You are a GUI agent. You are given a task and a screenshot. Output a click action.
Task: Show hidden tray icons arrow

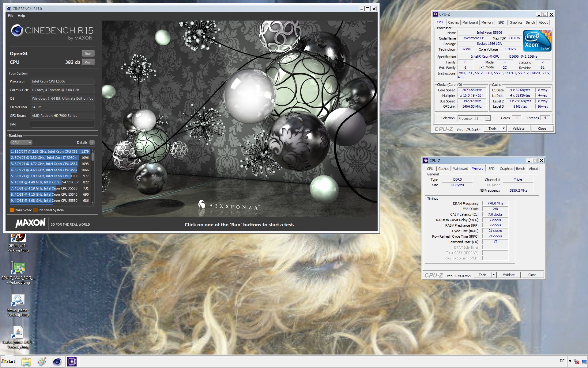570,361
